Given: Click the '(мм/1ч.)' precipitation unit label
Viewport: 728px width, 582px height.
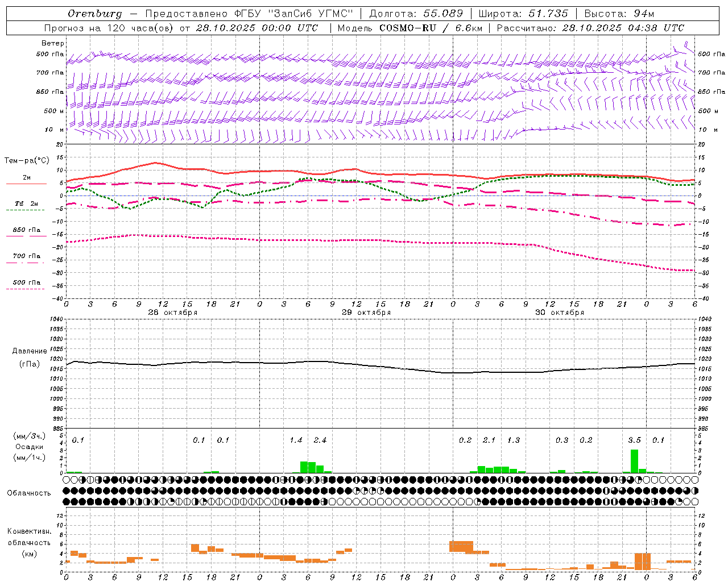Looking at the screenshot, I should click(x=30, y=458).
